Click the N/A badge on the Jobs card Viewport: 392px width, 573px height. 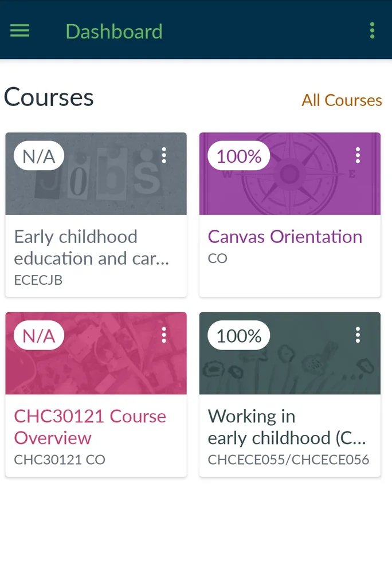pyautogui.click(x=39, y=156)
